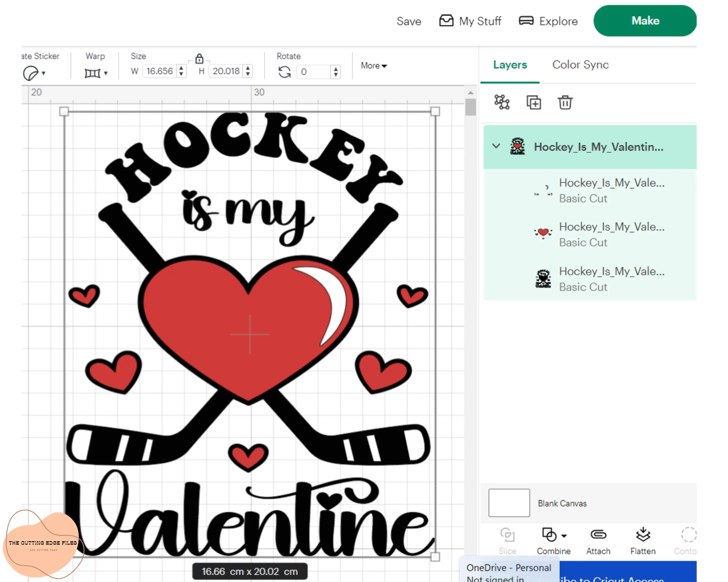This screenshot has height=582, width=728.
Task: Click the 16.66 cm x 20.02 cm label
Action: tap(250, 572)
